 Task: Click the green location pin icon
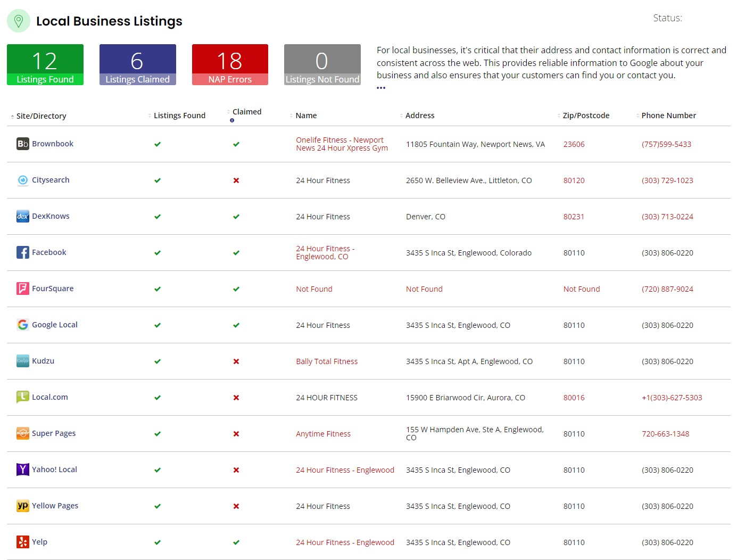pos(19,21)
